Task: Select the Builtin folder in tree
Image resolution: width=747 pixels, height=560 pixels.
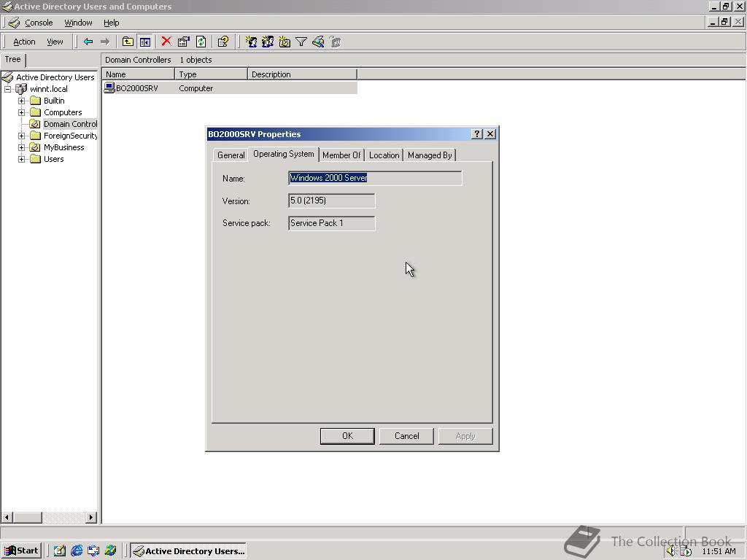Action: (54, 101)
